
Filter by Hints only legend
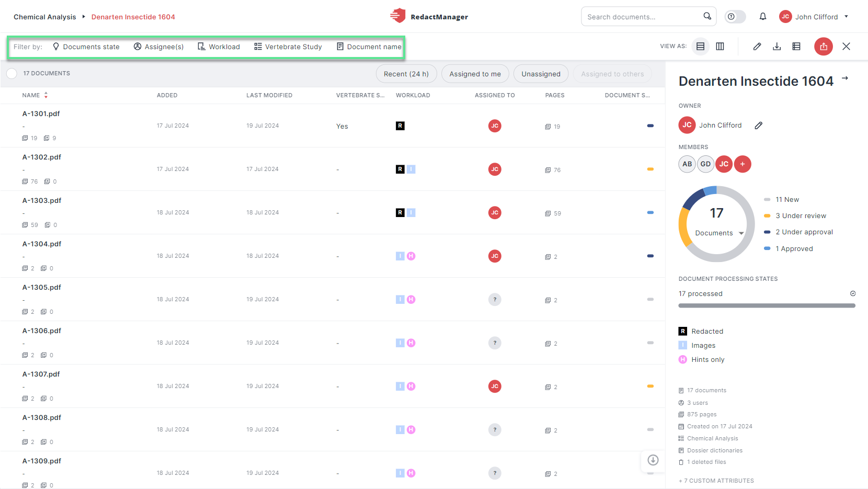tap(702, 359)
